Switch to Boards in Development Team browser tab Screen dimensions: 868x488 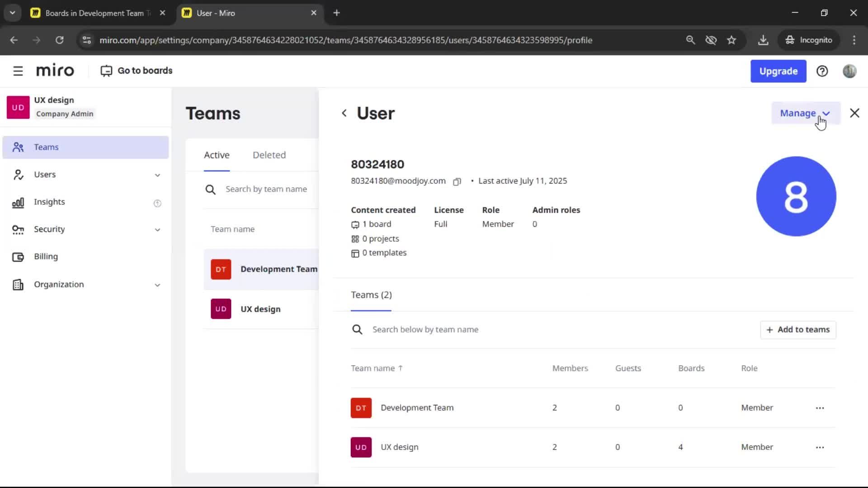click(x=97, y=13)
